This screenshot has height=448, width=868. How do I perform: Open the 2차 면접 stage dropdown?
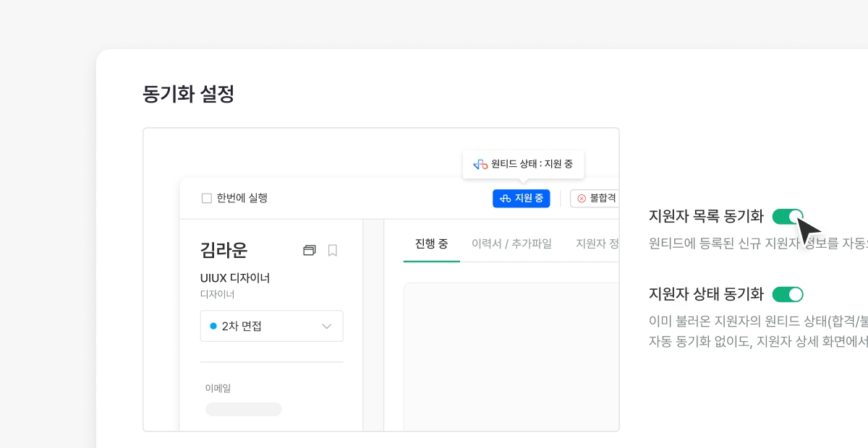coord(271,326)
